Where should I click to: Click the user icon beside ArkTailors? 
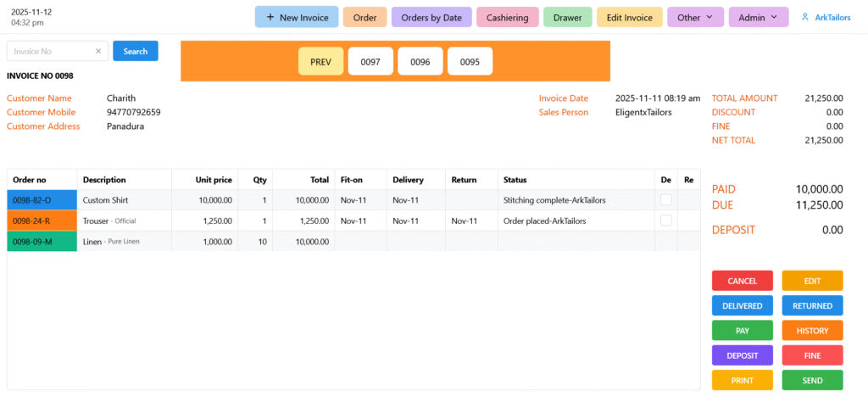tap(805, 17)
